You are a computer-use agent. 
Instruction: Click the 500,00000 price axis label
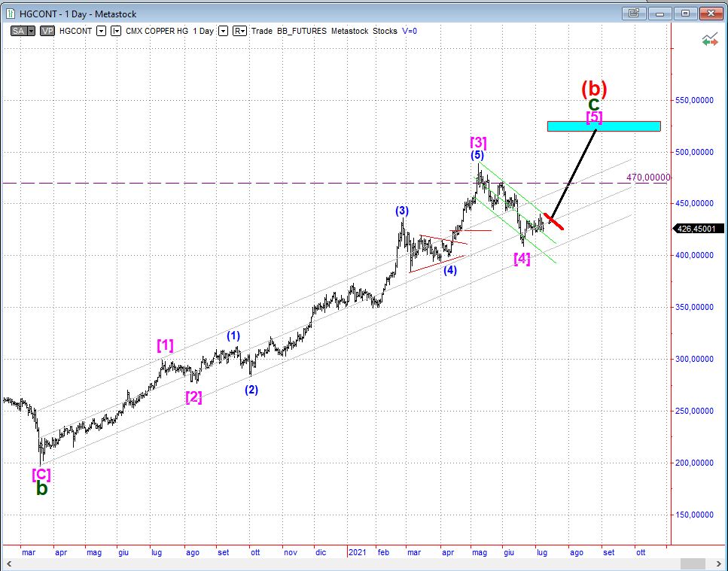coord(693,152)
